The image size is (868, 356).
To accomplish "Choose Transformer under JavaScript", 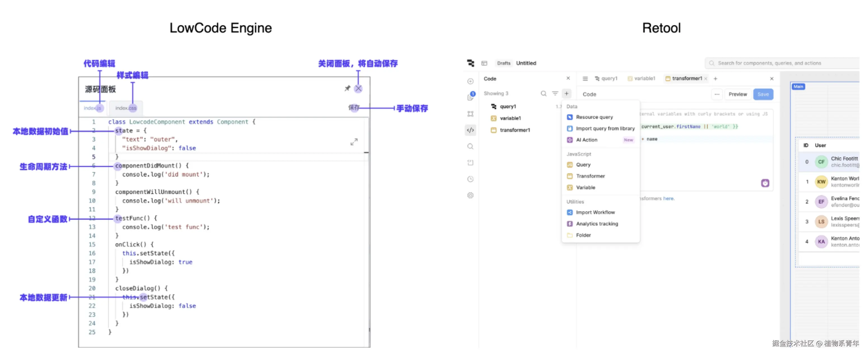I will point(590,176).
